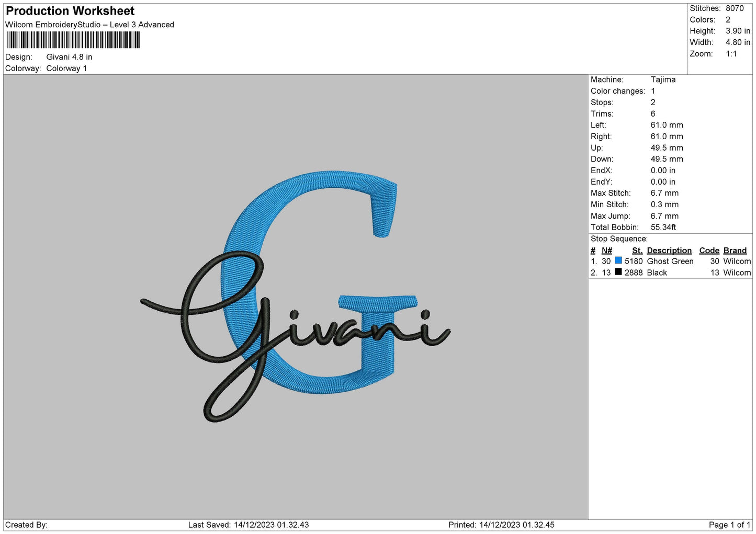Click the embroidered Givani design preview
756x534 pixels.
click(x=296, y=296)
